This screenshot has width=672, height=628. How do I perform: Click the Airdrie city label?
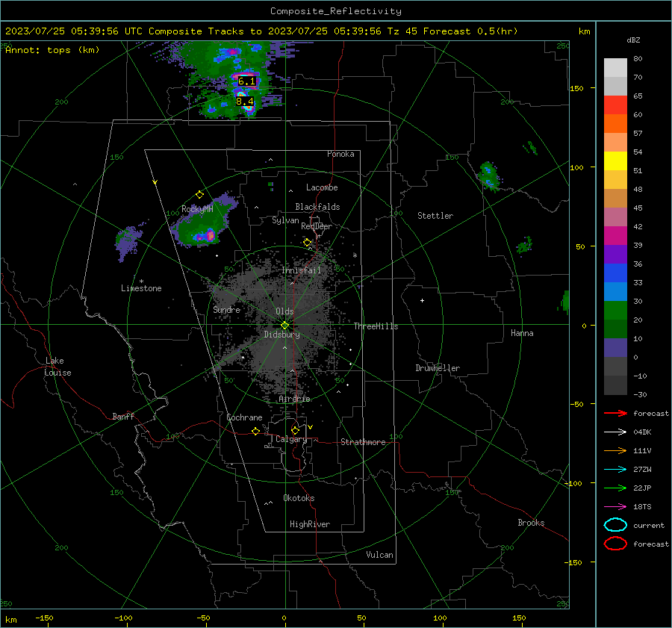point(294,399)
